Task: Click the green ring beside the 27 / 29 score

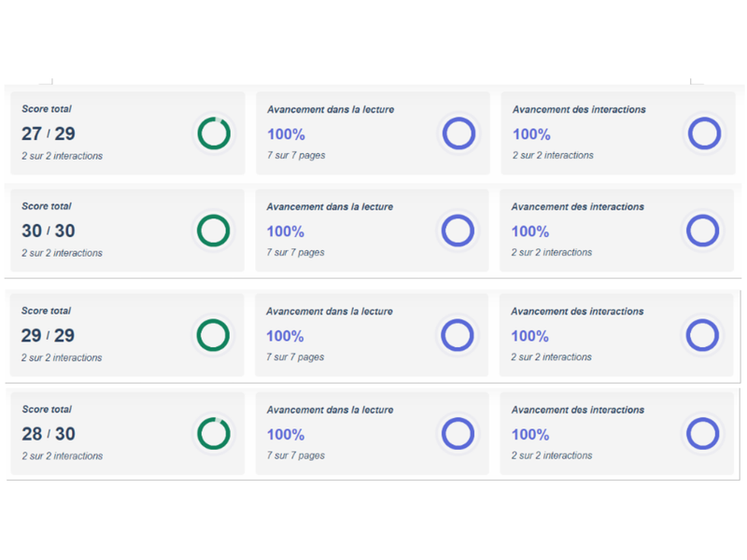Action: tap(214, 133)
